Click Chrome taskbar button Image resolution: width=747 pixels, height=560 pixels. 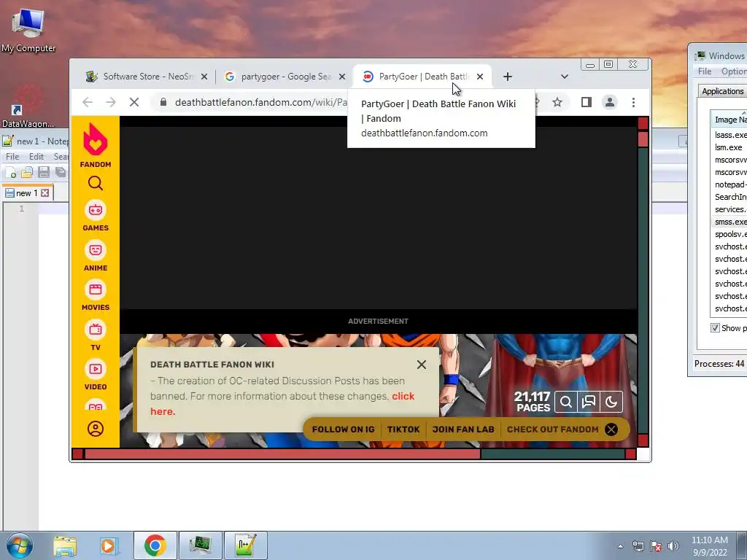(x=155, y=545)
